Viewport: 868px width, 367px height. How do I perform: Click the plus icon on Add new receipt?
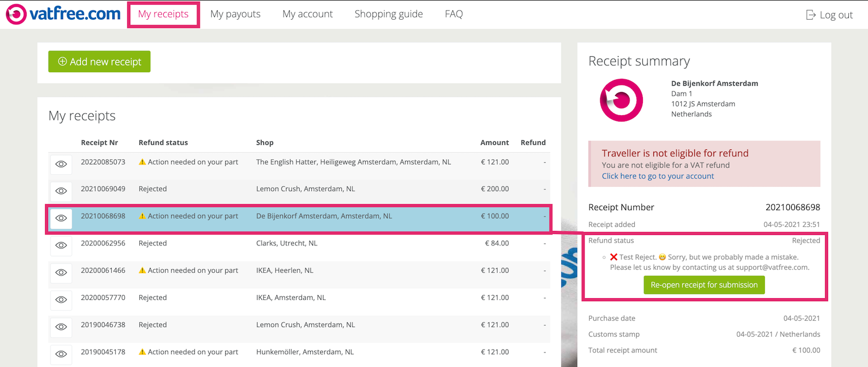pyautogui.click(x=62, y=61)
